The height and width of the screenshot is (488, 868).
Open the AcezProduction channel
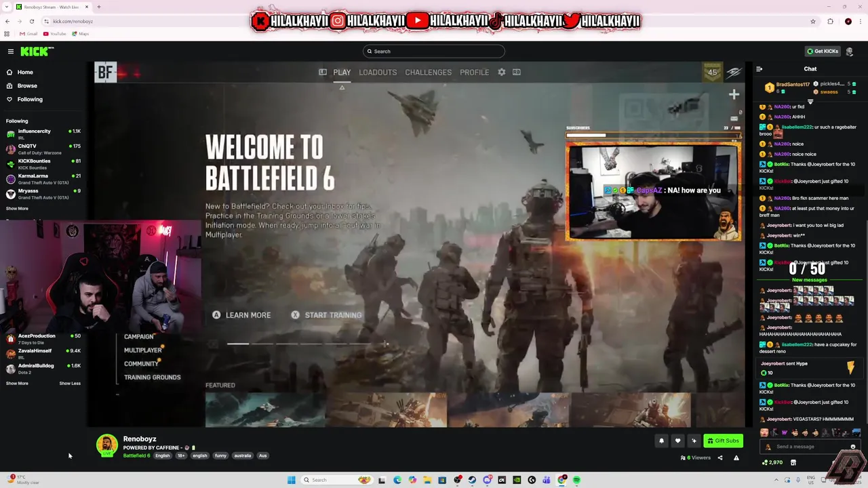pyautogui.click(x=43, y=339)
